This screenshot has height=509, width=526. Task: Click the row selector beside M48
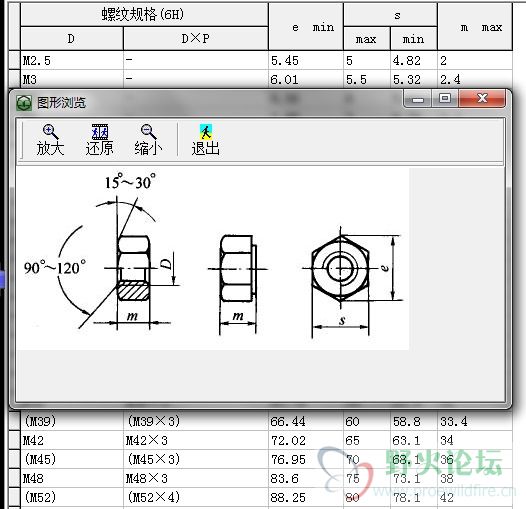tap(14, 478)
